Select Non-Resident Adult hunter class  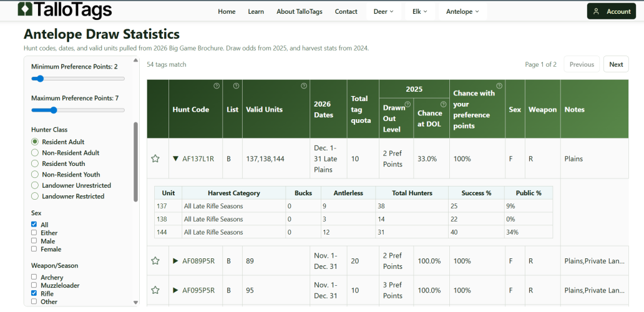point(36,153)
